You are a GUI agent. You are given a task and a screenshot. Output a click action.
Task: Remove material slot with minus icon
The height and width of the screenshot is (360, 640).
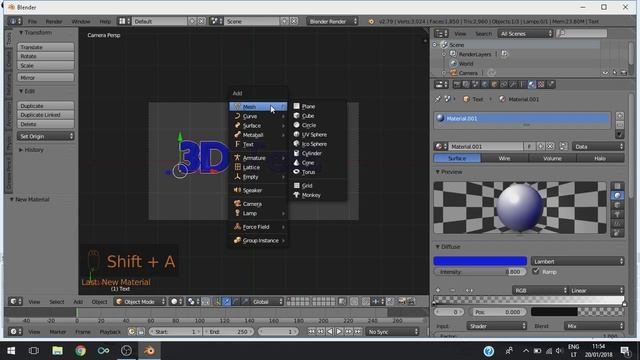coord(620,124)
